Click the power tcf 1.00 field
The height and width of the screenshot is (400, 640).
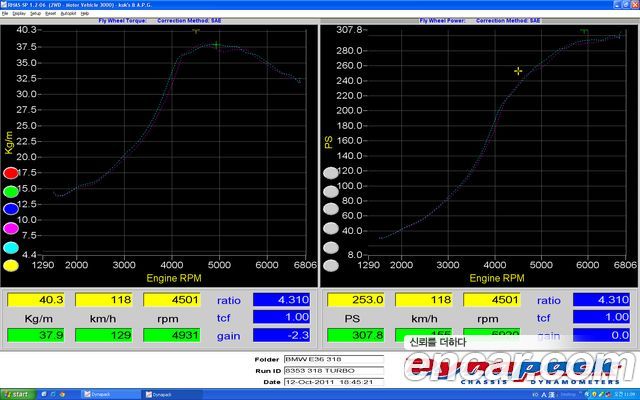point(604,318)
